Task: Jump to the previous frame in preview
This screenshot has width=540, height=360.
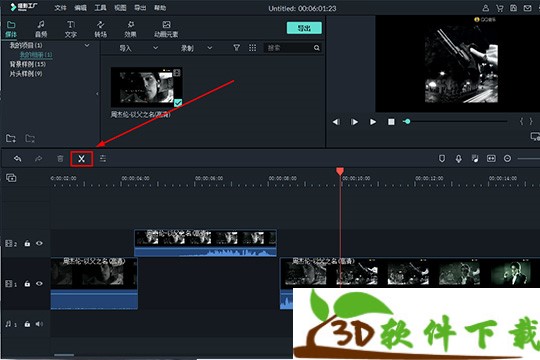Action: (x=336, y=122)
